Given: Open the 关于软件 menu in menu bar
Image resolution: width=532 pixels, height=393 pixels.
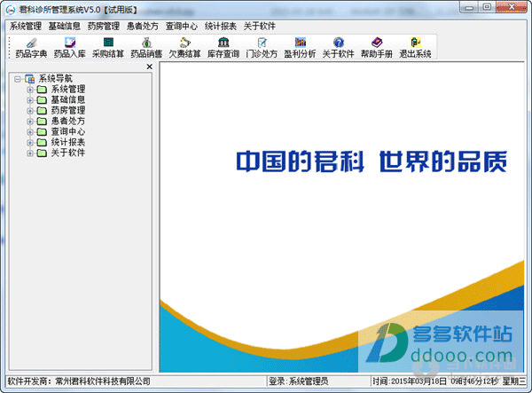Looking at the screenshot, I should (260, 26).
